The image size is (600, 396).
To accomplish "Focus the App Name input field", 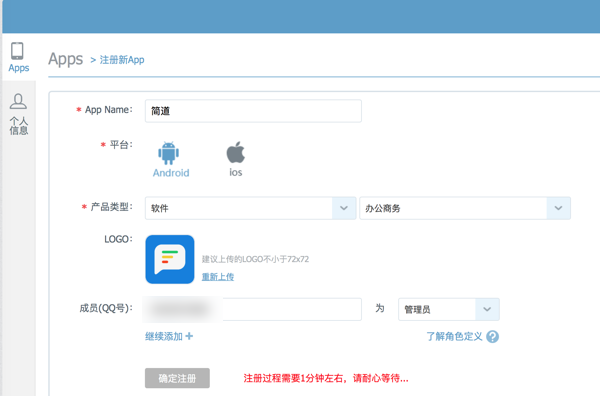I will pyautogui.click(x=253, y=111).
